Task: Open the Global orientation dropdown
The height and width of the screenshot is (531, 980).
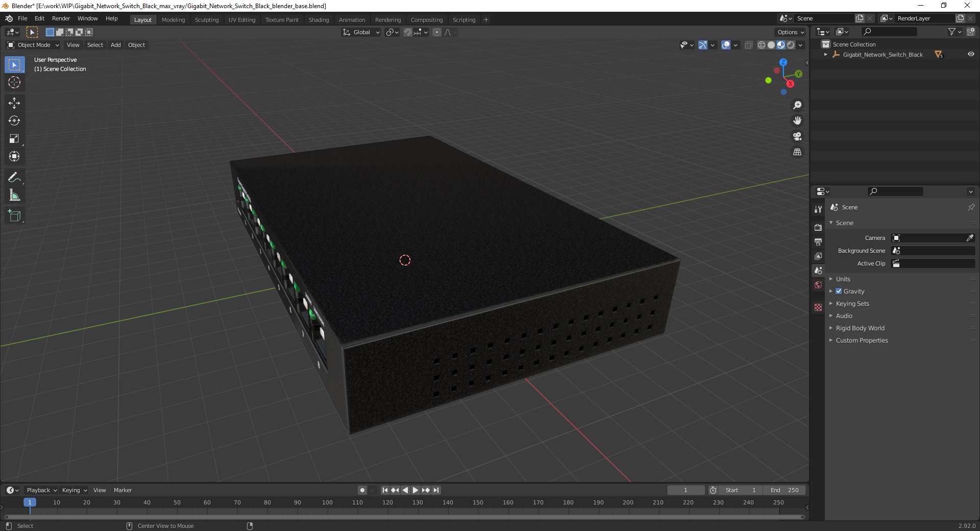Action: tap(361, 32)
